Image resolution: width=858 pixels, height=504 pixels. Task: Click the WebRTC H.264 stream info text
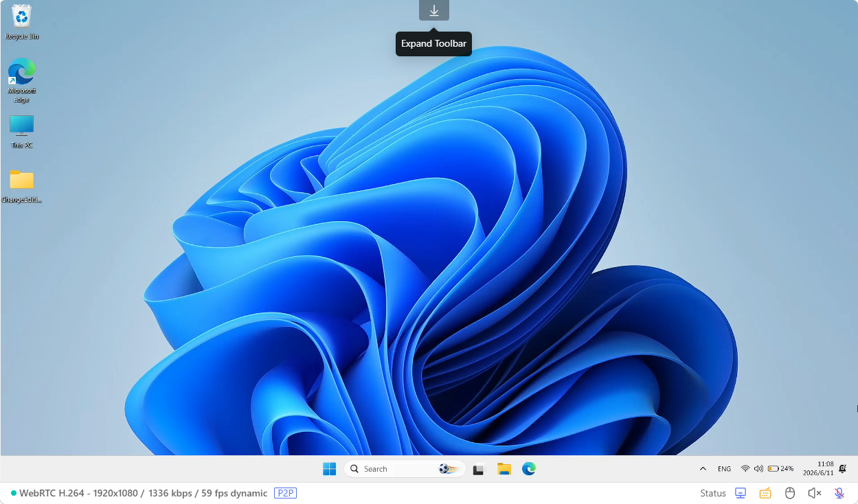(143, 493)
